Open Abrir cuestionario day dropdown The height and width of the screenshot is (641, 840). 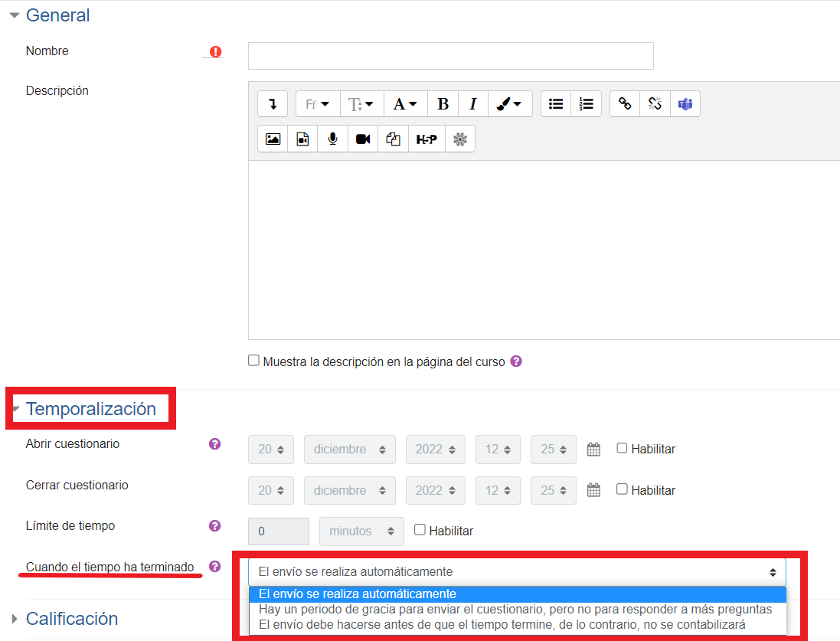(271, 449)
